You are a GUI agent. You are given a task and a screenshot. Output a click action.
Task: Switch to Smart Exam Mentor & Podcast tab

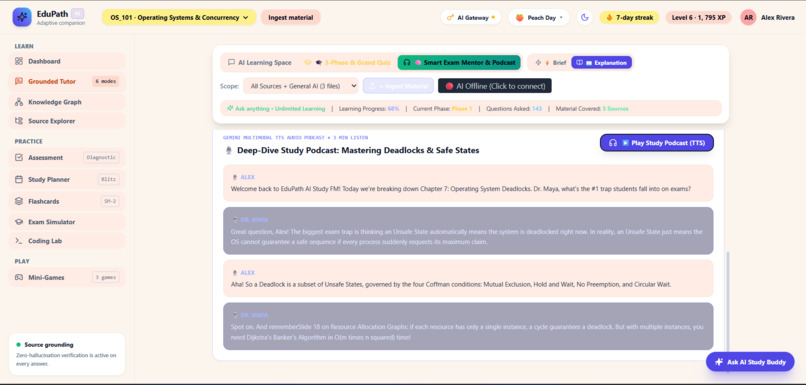point(459,63)
